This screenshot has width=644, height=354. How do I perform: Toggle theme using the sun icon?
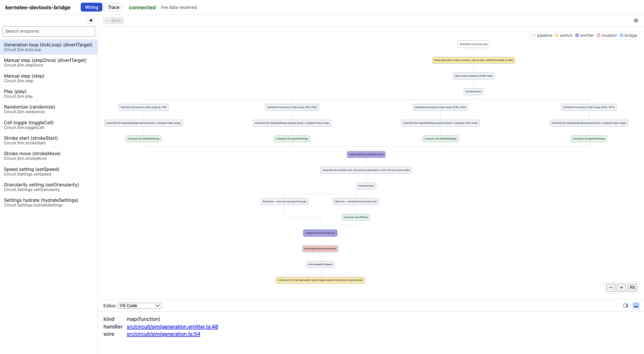(x=636, y=21)
